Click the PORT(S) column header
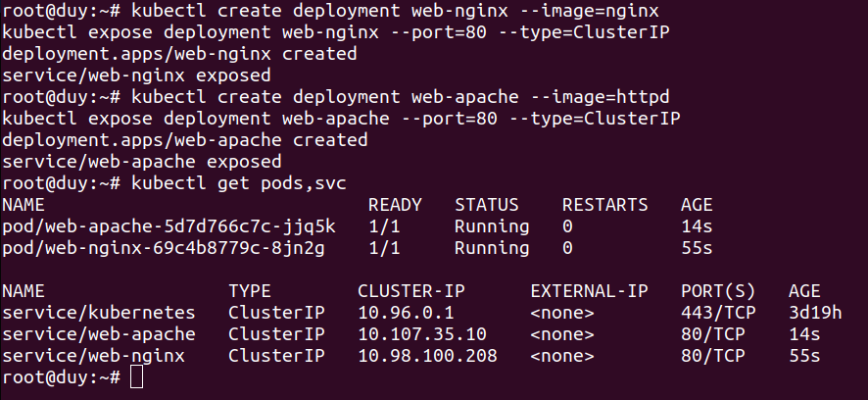This screenshot has width=868, height=400. 718,291
